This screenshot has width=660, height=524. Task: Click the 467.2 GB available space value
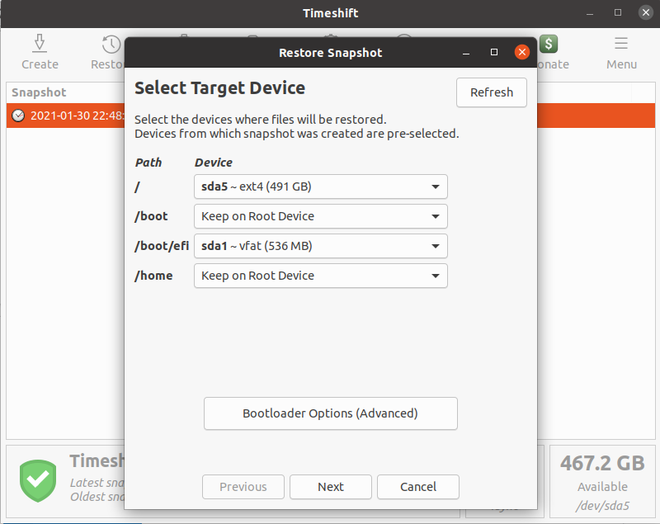pos(602,463)
